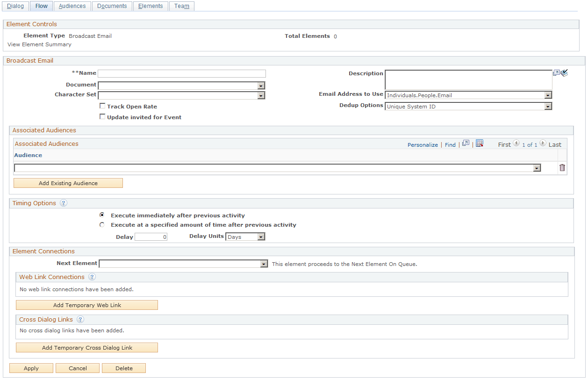588x380 pixels.
Task: Open the Character Set dropdown
Action: click(181, 95)
